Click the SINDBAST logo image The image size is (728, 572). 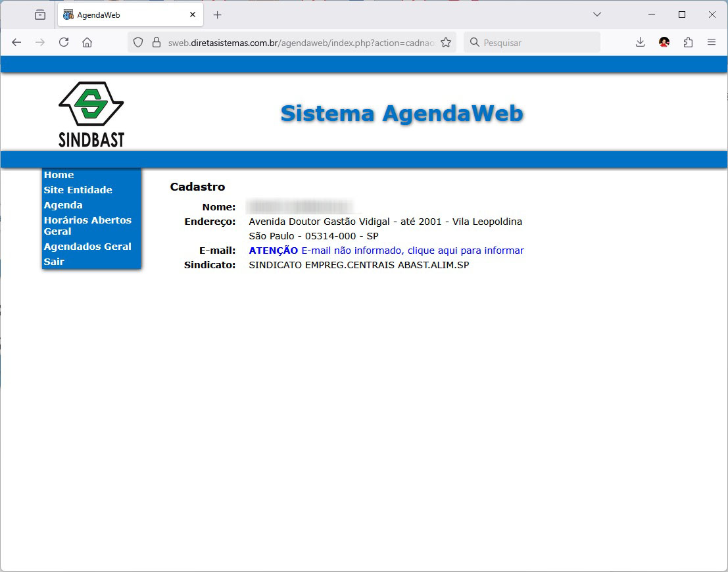(x=91, y=114)
